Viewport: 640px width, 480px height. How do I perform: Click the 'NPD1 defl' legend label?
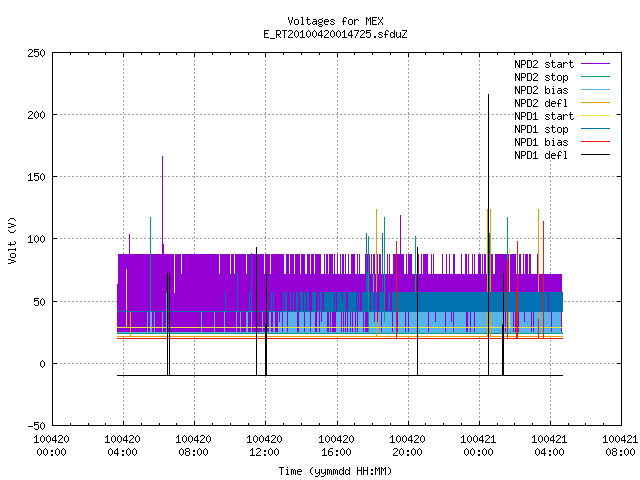(541, 156)
